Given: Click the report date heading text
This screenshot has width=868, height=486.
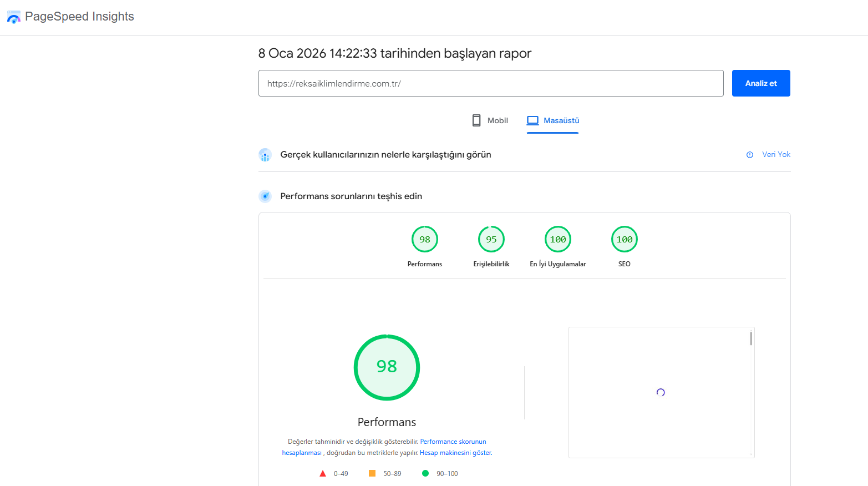Looking at the screenshot, I should (x=395, y=53).
